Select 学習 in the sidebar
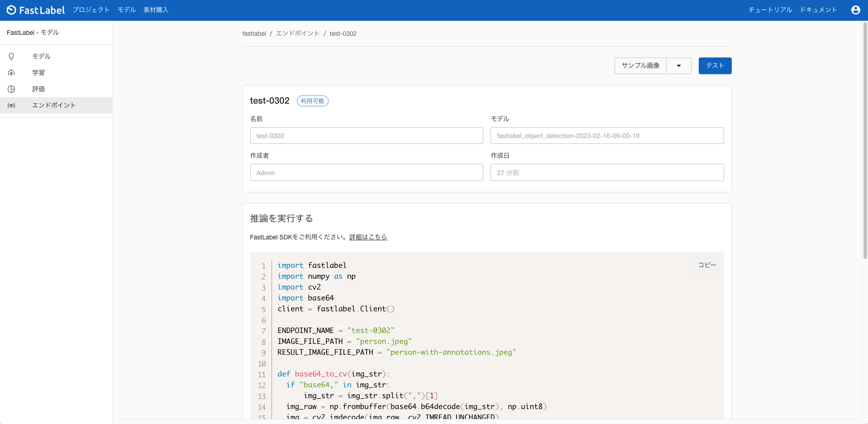The image size is (868, 424). click(56, 73)
